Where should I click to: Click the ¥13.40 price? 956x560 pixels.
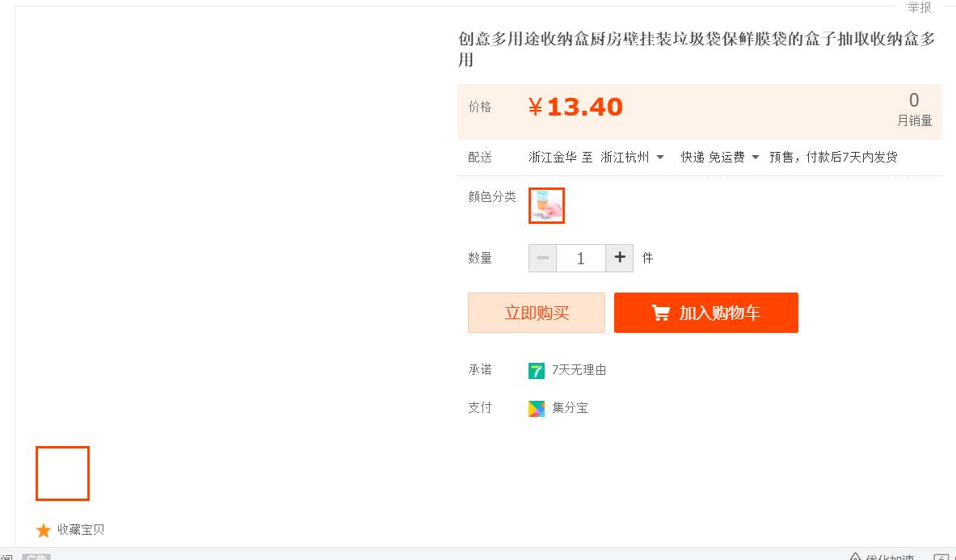[x=576, y=107]
